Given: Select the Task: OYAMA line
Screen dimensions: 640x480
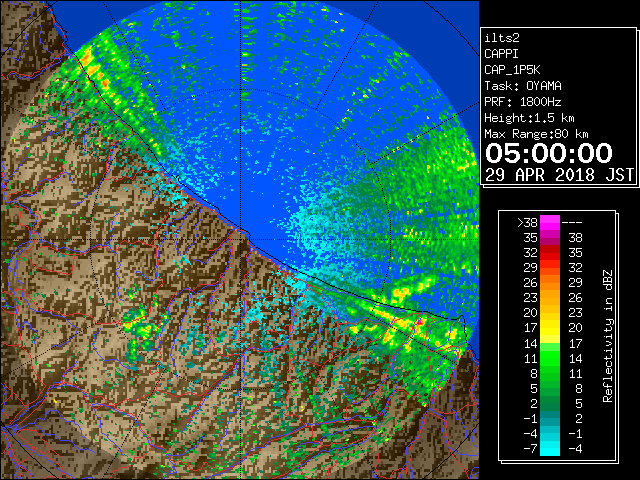Looking at the screenshot, I should [x=523, y=86].
